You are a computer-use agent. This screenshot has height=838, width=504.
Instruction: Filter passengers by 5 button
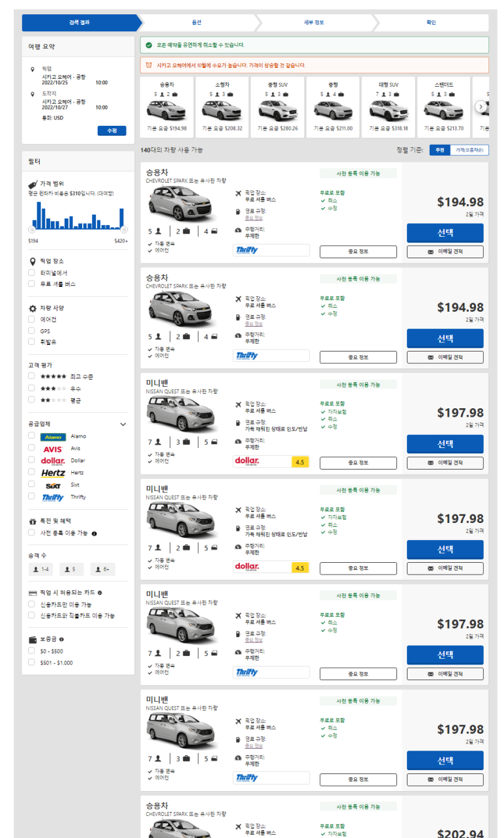click(72, 569)
